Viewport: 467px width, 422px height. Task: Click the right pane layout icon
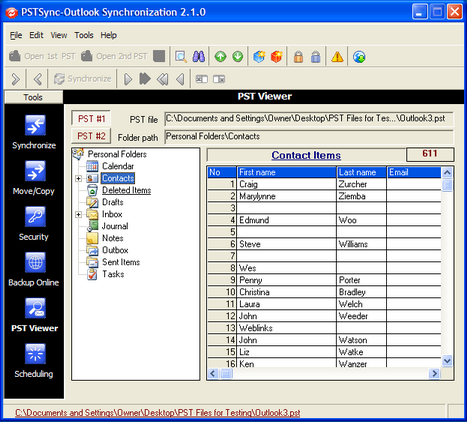(219, 79)
